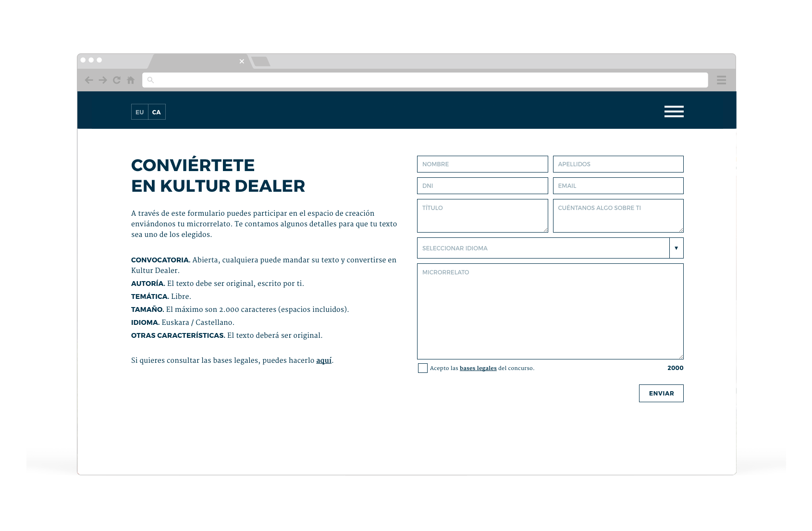
Task: Click the Seleccionar Idioma select field
Action: pos(543,248)
